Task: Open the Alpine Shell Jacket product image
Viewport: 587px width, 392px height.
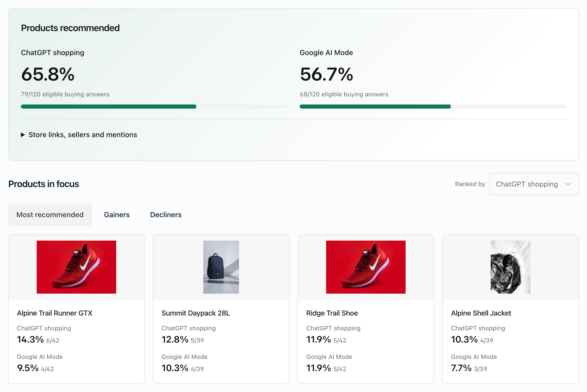Action: [511, 267]
